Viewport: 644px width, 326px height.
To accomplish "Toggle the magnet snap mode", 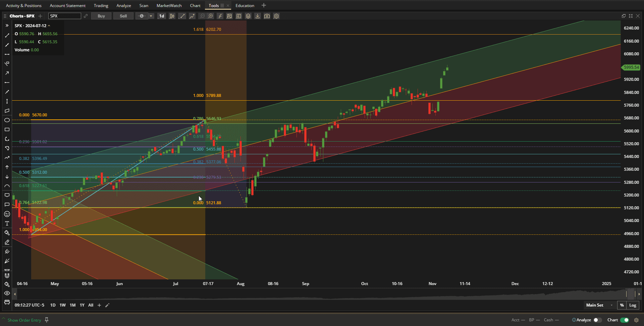I will click(x=7, y=275).
